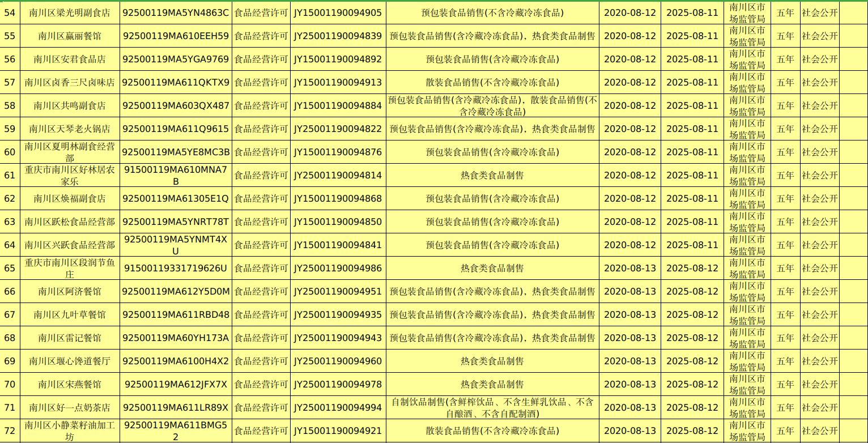Image resolution: width=868 pixels, height=443 pixels.
Task: Select credit code 92500119MA61305E1Q
Action: click(176, 198)
